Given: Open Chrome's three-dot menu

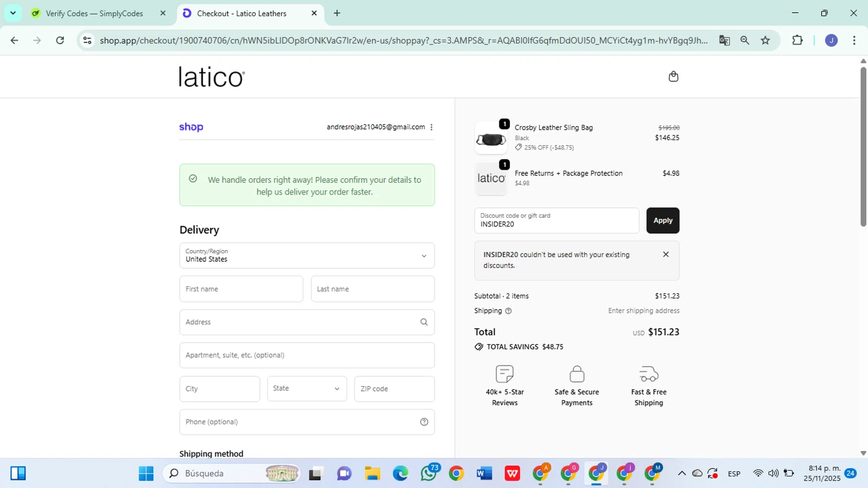Looking at the screenshot, I should 854,41.
